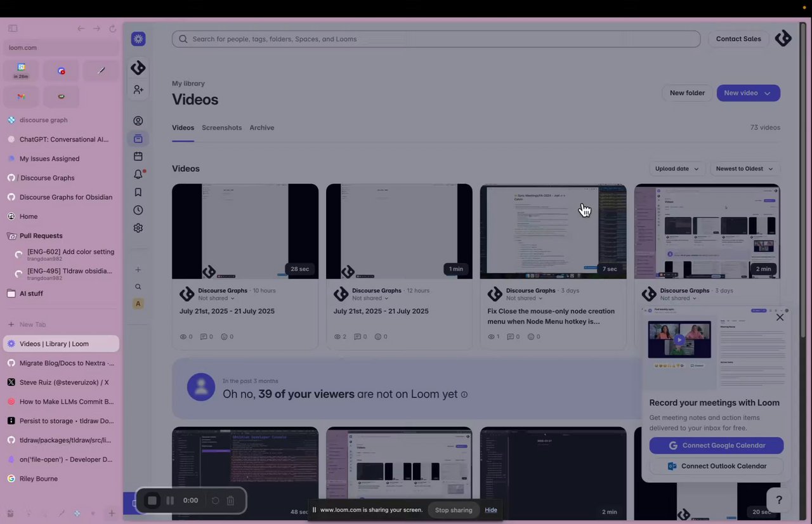Go forward with browser forward arrow
The height and width of the screenshot is (524, 812).
[x=96, y=29]
